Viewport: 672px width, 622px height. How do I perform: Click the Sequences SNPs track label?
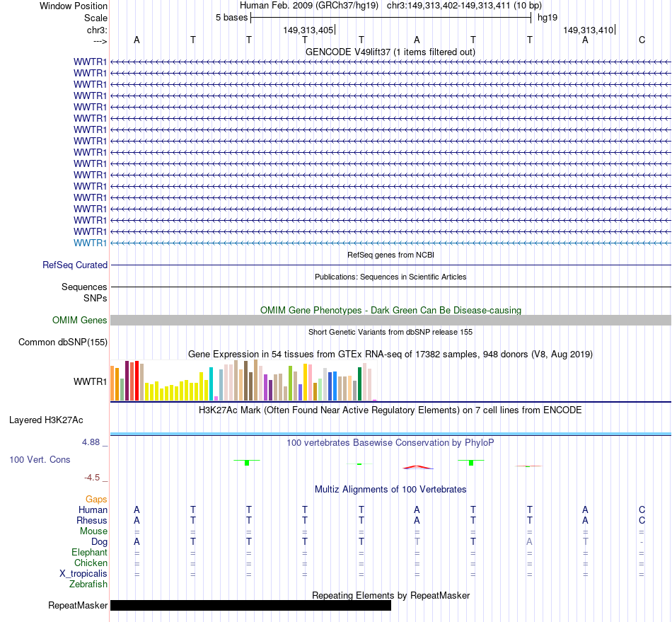(84, 292)
